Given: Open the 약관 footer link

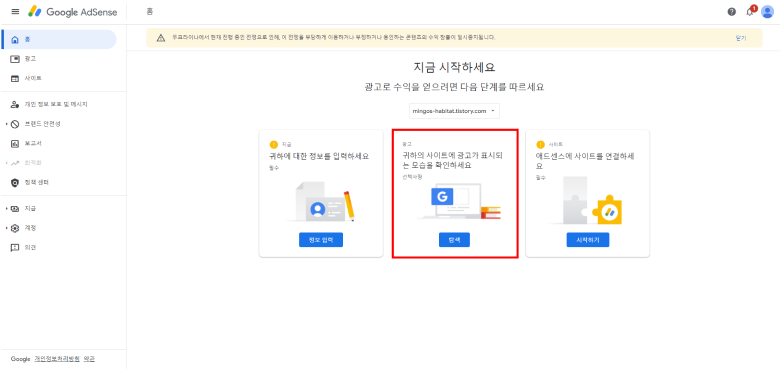Looking at the screenshot, I should coord(89,359).
